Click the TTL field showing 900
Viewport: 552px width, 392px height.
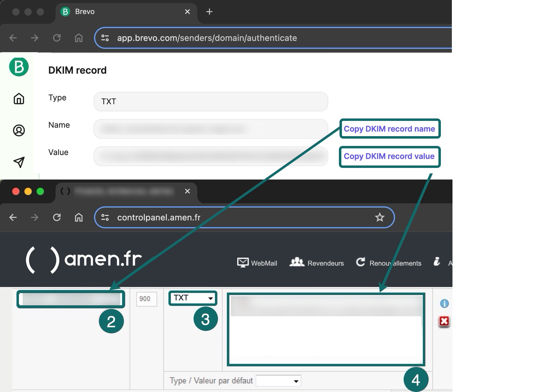147,299
